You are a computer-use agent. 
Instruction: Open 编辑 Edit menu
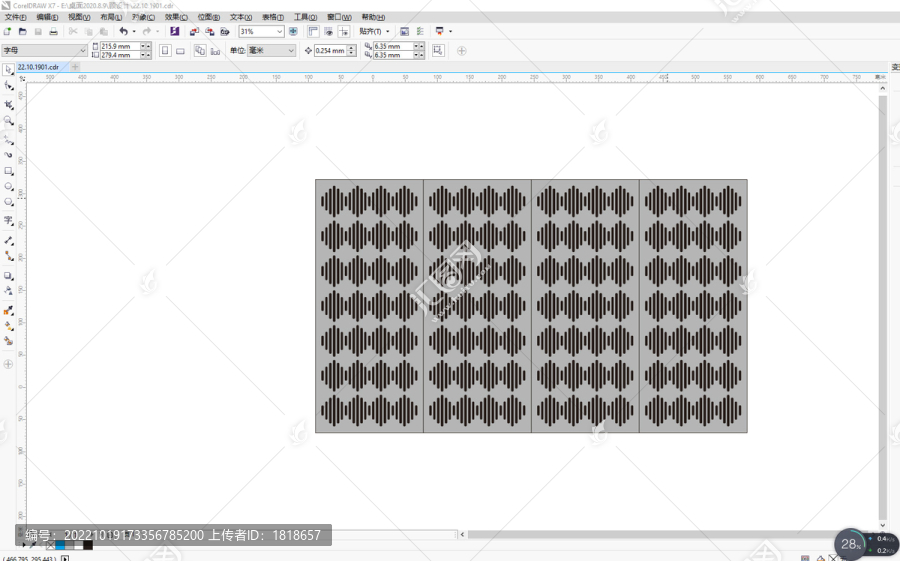click(47, 17)
